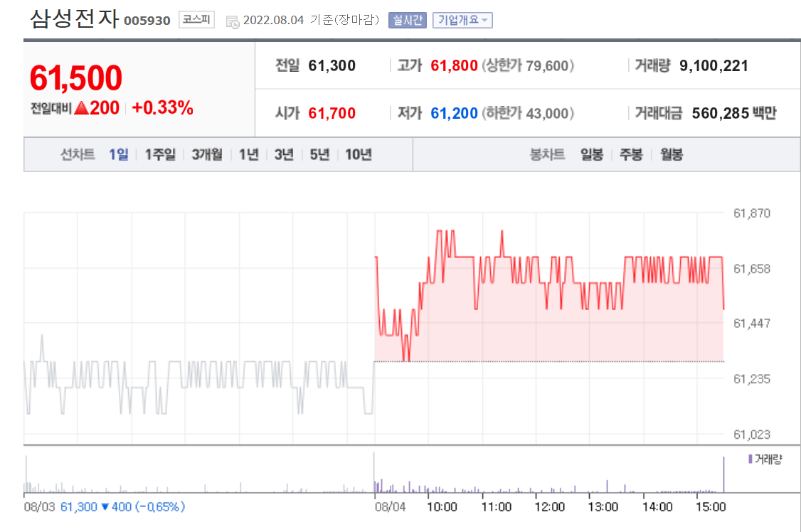Click the 거래량 legend purple marker

click(750, 459)
